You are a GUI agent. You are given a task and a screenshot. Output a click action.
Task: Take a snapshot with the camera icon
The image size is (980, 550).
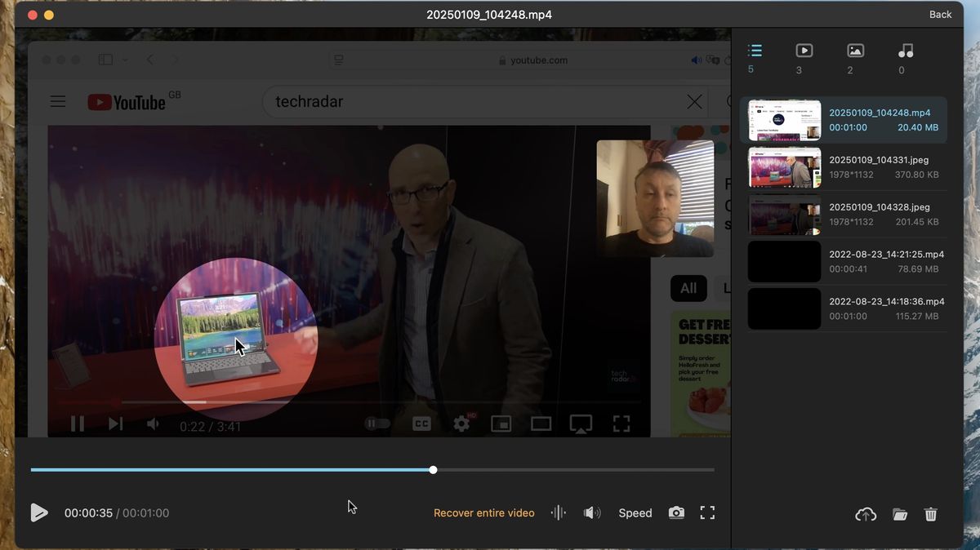[x=676, y=512]
